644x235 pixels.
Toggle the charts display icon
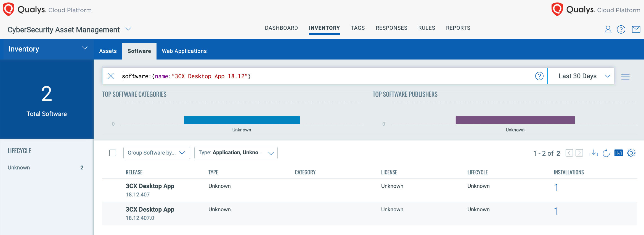click(619, 153)
